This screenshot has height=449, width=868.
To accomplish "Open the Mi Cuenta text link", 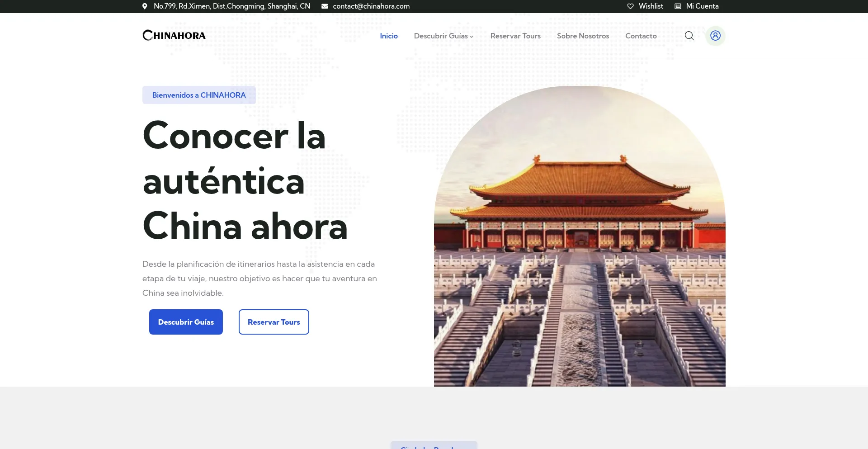I will pos(702,6).
